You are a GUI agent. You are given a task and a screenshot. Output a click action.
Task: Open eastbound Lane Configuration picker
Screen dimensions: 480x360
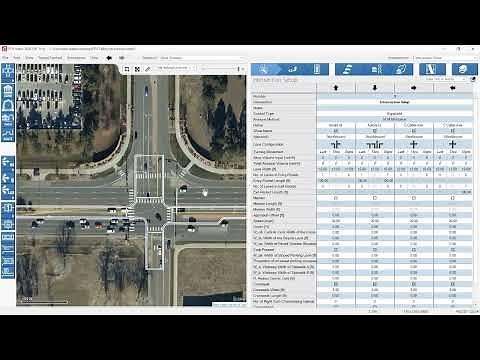coord(414,144)
